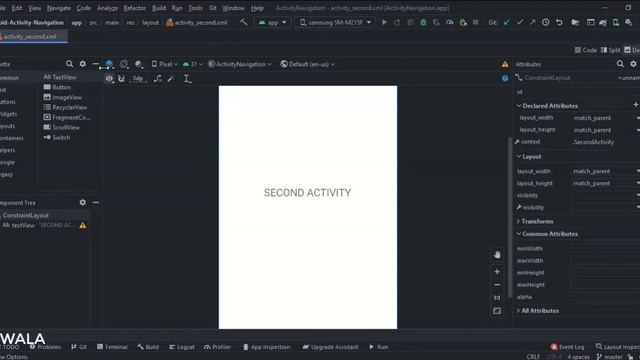Click the Stop square icon in toolbar
This screenshot has height=360, width=640.
(476, 22)
